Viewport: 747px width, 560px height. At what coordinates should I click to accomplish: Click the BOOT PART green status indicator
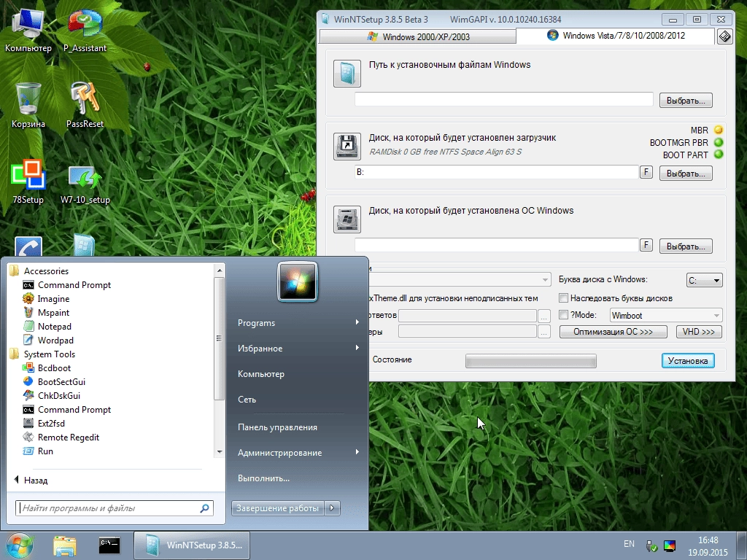click(719, 155)
